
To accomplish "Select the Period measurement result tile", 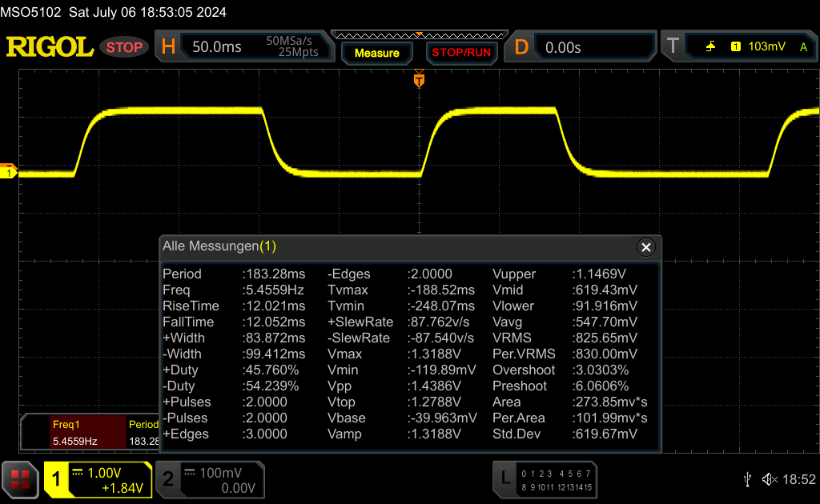I will tap(144, 433).
